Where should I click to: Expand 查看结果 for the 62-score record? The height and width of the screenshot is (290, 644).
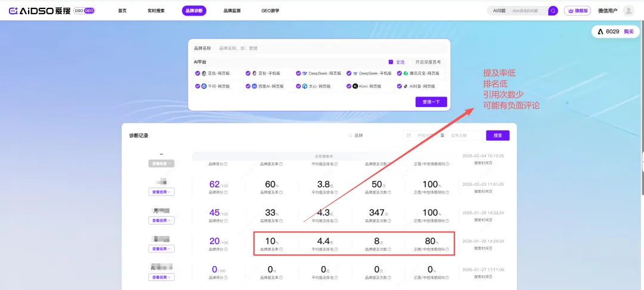[x=161, y=192]
